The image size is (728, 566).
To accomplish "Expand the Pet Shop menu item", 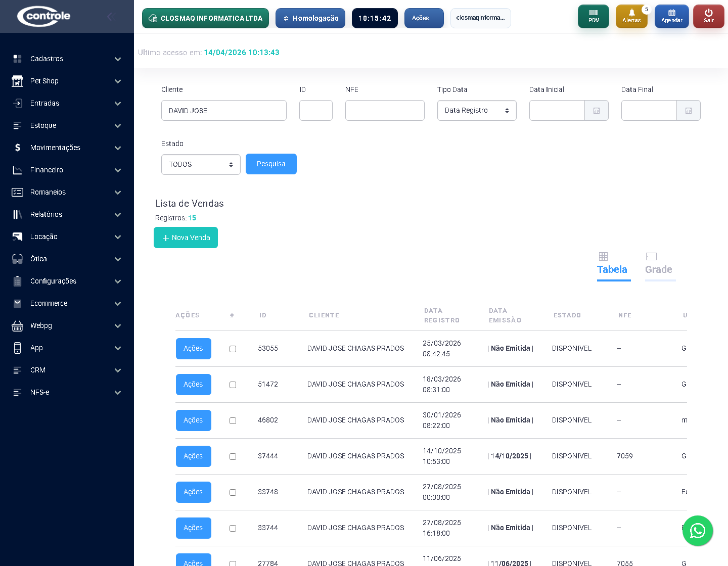I will pyautogui.click(x=67, y=81).
